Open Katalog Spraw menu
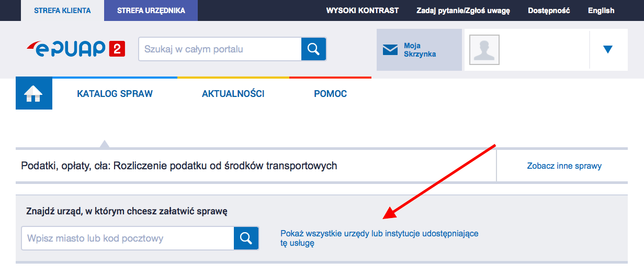The image size is (644, 272). [115, 94]
